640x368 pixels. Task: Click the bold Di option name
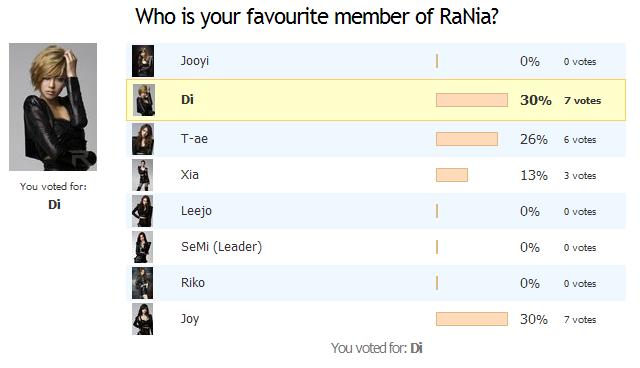[x=187, y=100]
